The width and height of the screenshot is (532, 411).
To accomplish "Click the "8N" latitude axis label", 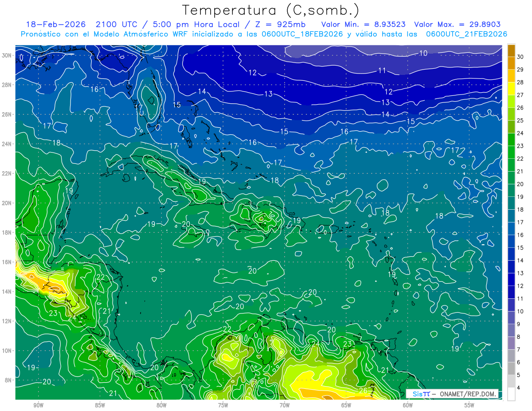I will [x=8, y=380].
